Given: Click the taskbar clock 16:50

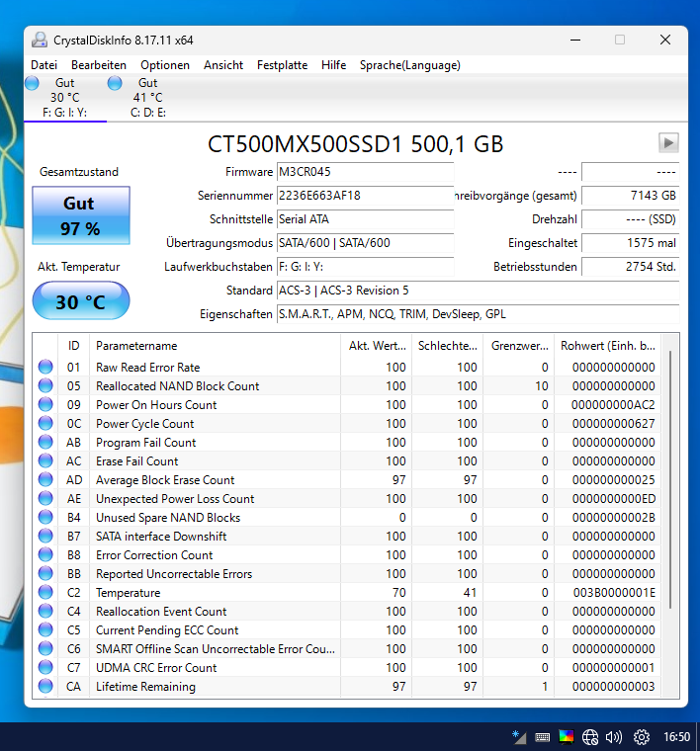Looking at the screenshot, I should 676,736.
